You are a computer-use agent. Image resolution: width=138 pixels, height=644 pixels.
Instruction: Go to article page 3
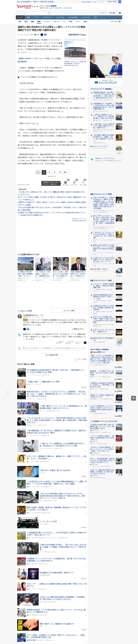tap(55, 172)
